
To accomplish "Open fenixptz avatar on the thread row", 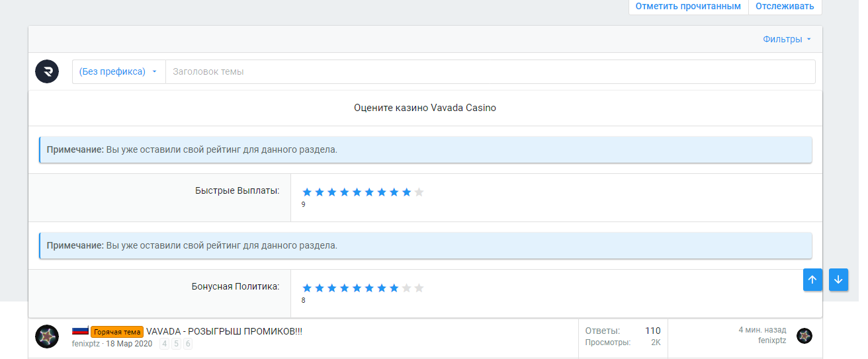I will pos(47,337).
